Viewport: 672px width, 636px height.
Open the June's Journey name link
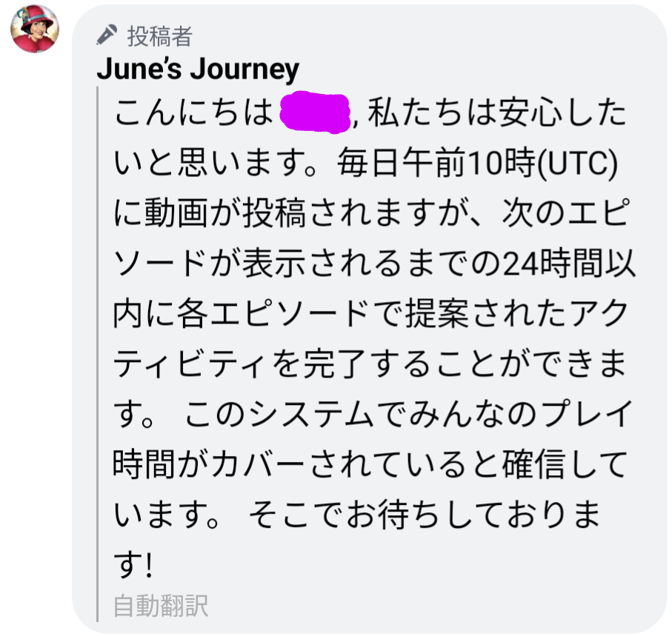tap(198, 70)
